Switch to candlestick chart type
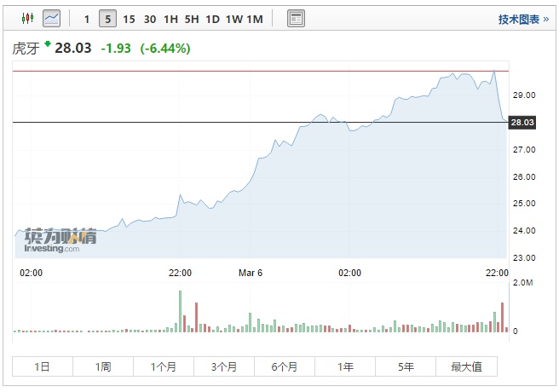559x392 pixels. [x=27, y=18]
